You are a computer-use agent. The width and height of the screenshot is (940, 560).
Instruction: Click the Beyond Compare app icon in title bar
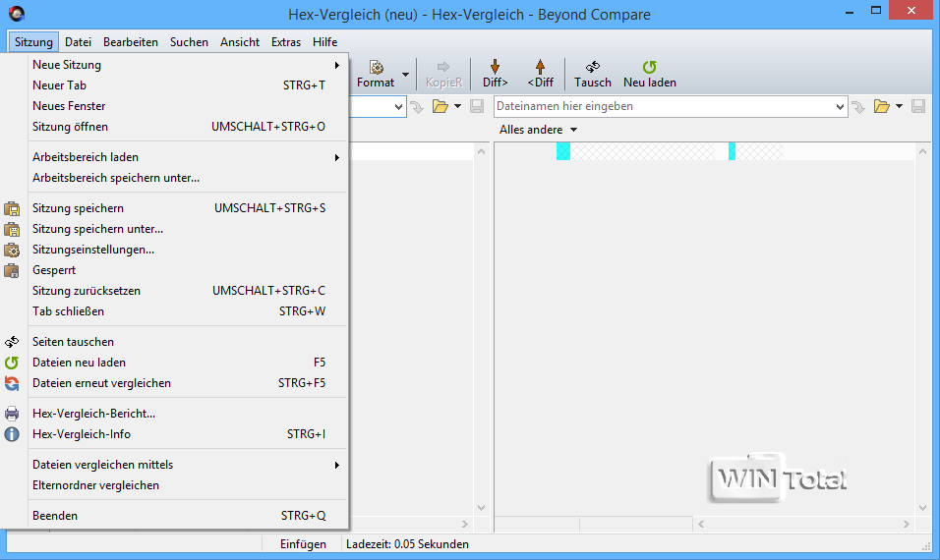click(x=17, y=13)
